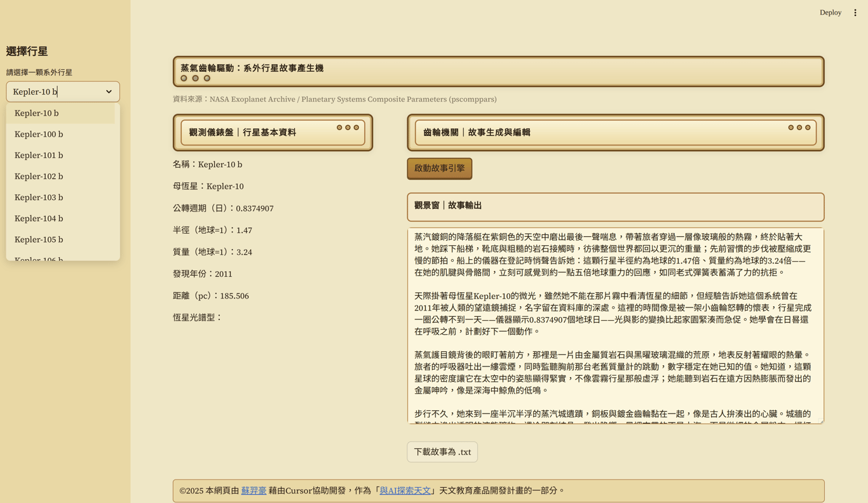
Task: Click the dropdown chevron in planet selector
Action: tap(109, 91)
